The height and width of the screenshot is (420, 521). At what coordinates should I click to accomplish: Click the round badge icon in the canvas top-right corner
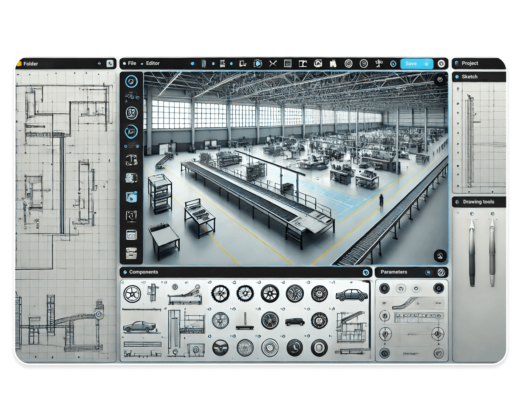(x=440, y=80)
